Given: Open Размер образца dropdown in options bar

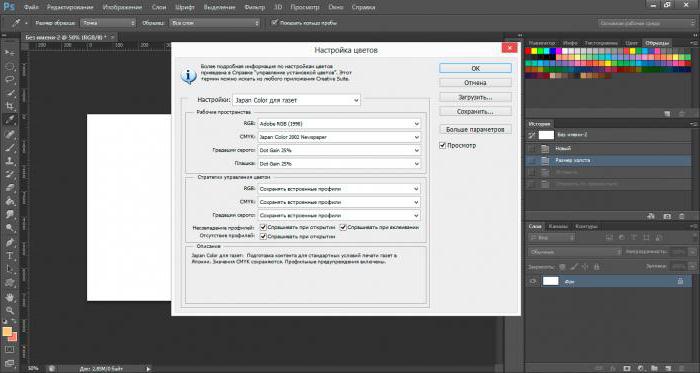Looking at the screenshot, I should [108, 23].
